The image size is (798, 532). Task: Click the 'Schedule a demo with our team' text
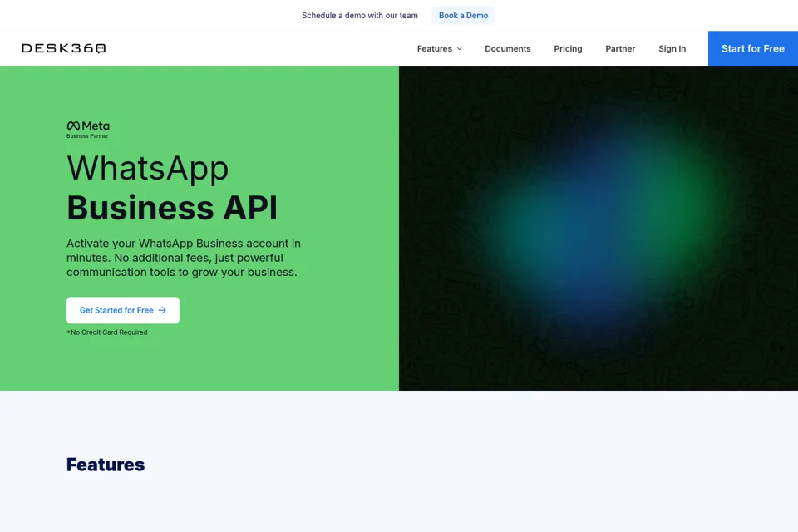pyautogui.click(x=360, y=15)
